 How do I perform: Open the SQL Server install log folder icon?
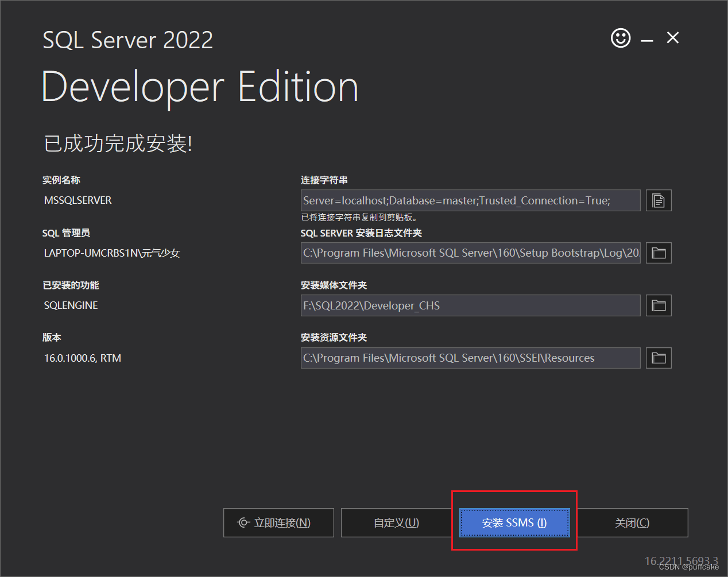pyautogui.click(x=659, y=253)
